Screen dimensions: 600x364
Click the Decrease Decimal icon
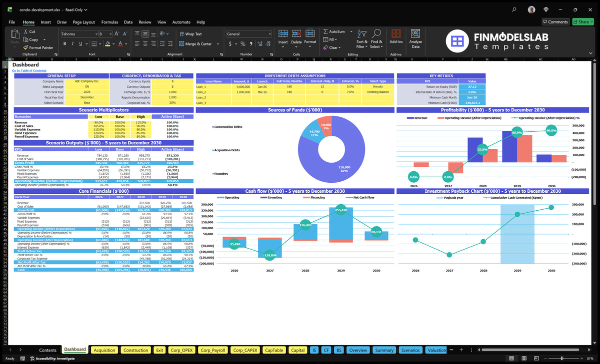coord(268,44)
